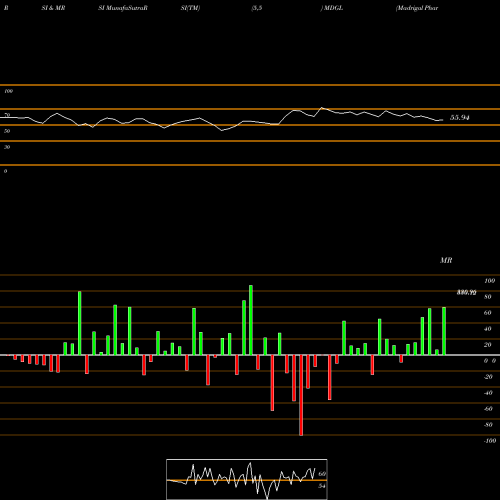Screen dimensions: 500x500
Task: Click the 54 label in the mini chart
Action: [322, 486]
